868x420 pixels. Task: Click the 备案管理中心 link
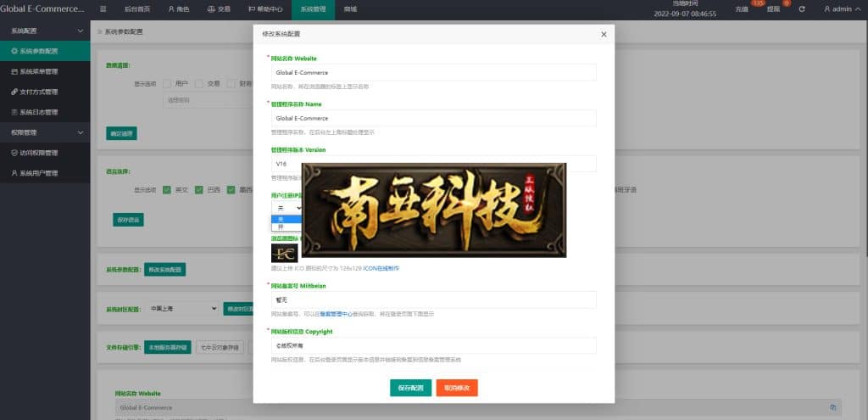334,314
